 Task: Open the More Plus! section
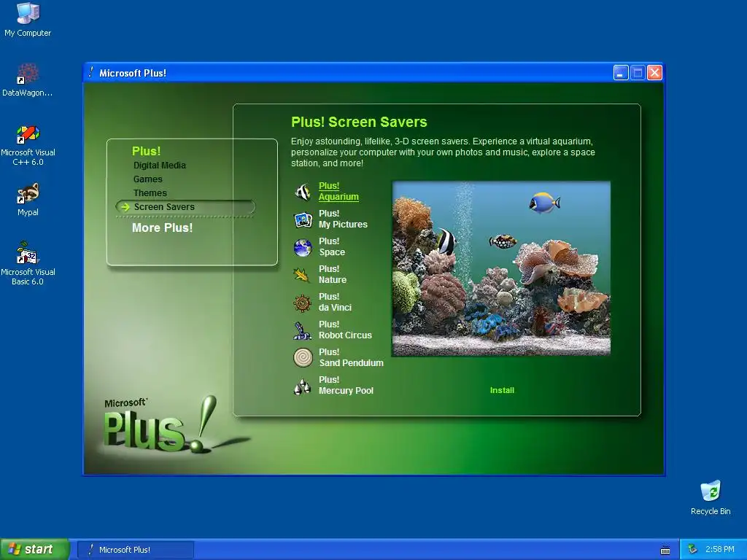(163, 227)
